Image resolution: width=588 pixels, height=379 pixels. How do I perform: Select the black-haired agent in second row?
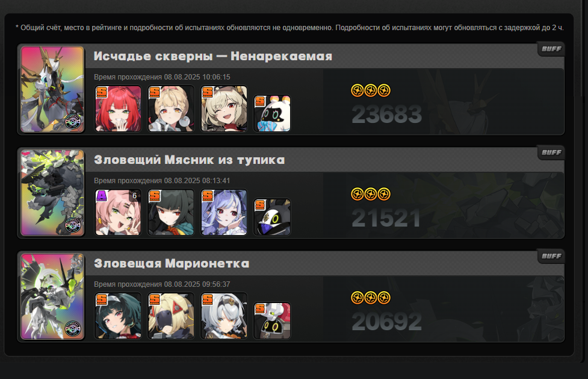[x=171, y=212]
